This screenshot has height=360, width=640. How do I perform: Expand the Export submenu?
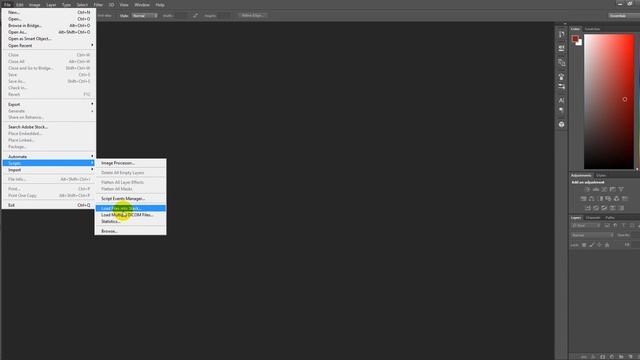pos(48,104)
